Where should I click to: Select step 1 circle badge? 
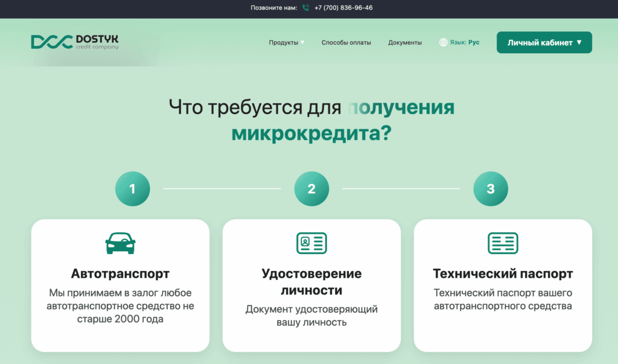click(x=132, y=189)
